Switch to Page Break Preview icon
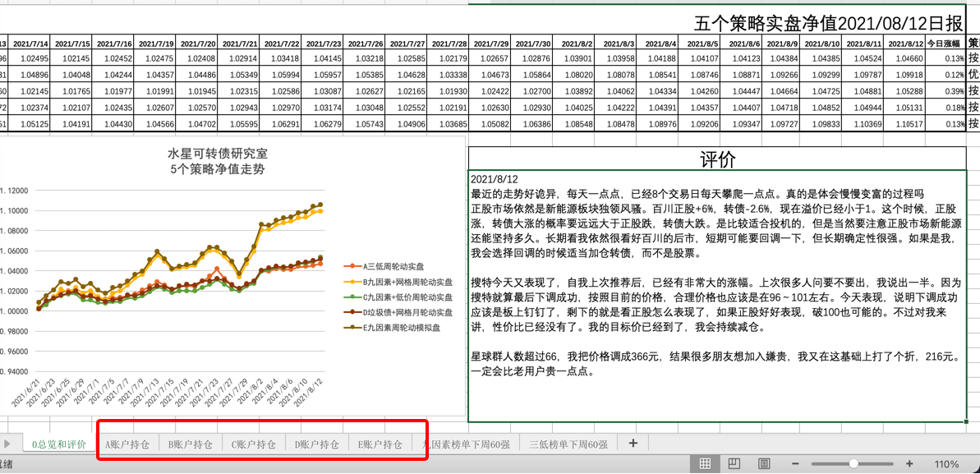The height and width of the screenshot is (474, 980). pos(764,464)
